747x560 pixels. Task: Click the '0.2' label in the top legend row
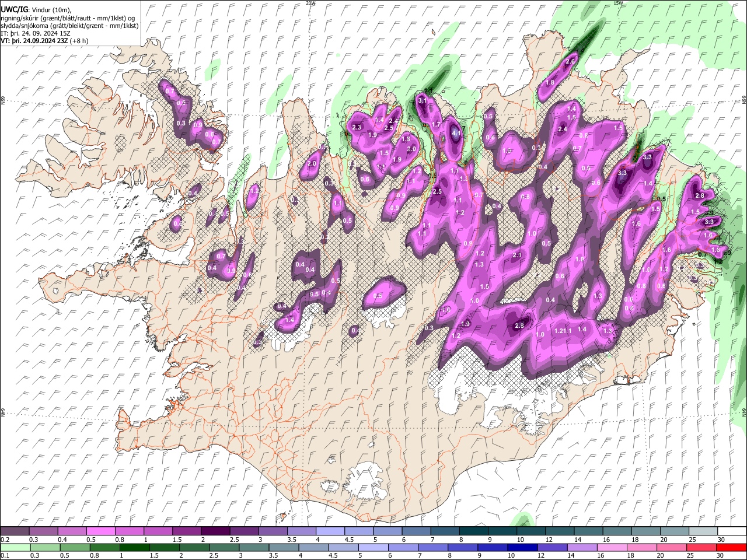pos(5,540)
